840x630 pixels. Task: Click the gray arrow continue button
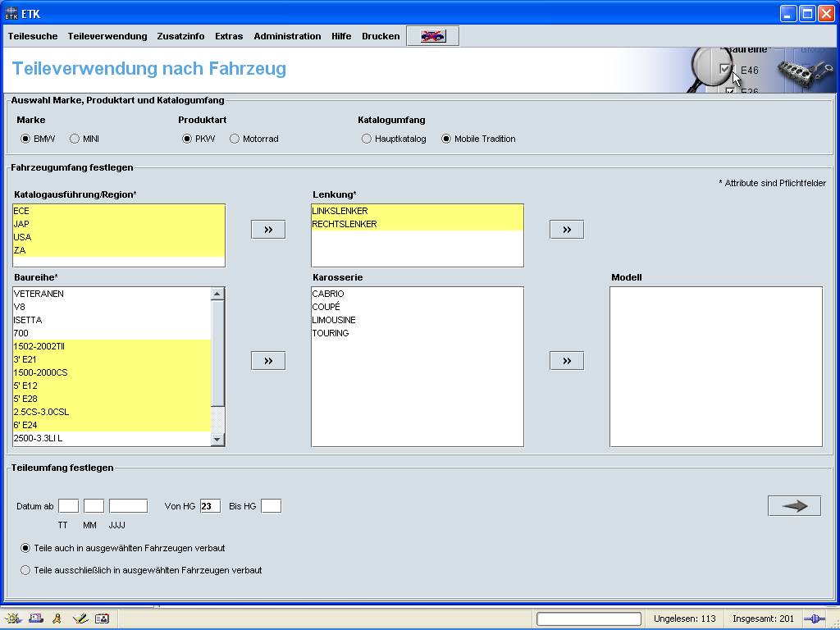click(x=794, y=505)
